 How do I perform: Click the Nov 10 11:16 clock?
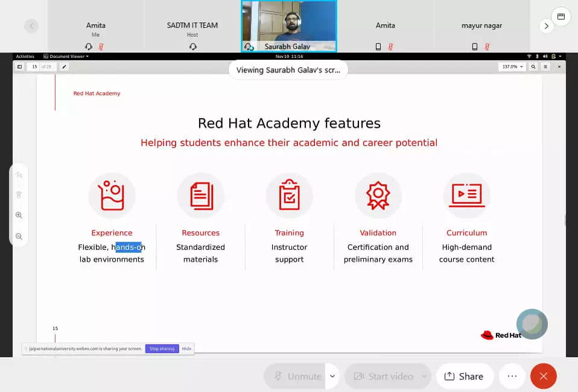coord(290,56)
